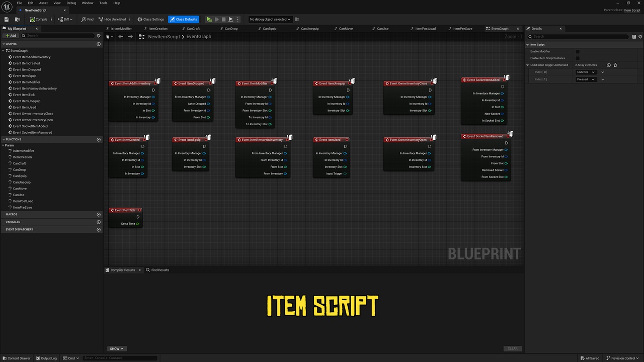The width and height of the screenshot is (644, 362).
Task: Open the Index 1 Pressed dropdown
Action: [x=586, y=79]
